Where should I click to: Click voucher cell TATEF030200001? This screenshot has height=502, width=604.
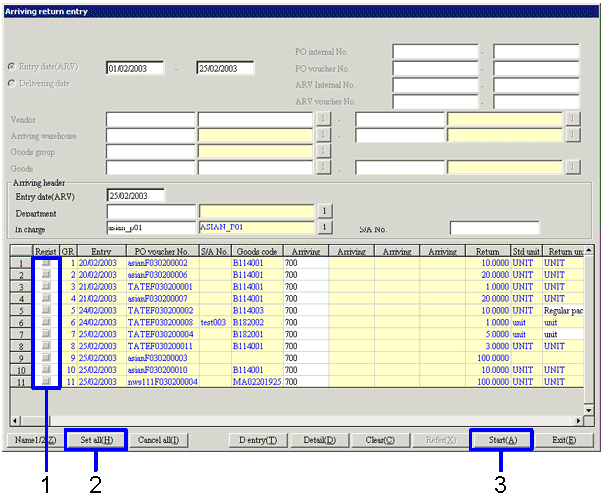[x=163, y=287]
